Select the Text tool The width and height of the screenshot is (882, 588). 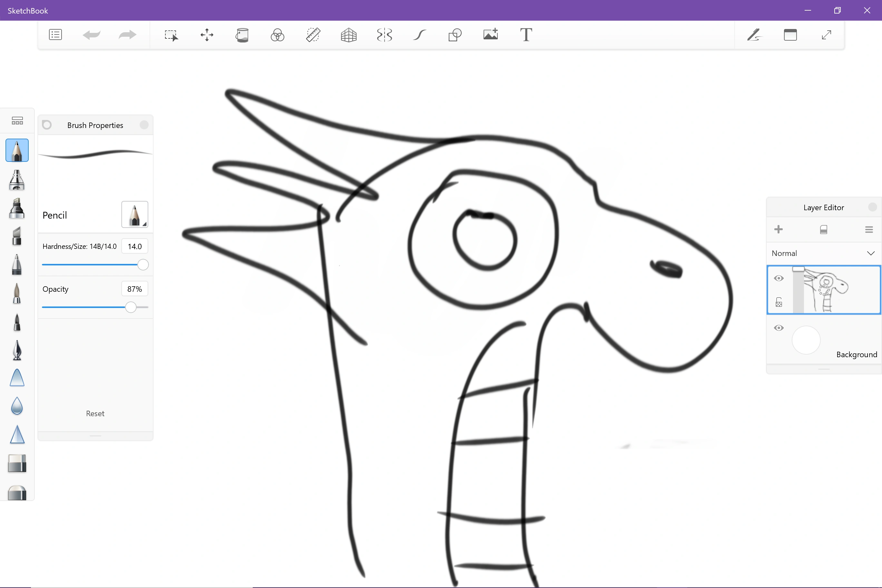526,35
